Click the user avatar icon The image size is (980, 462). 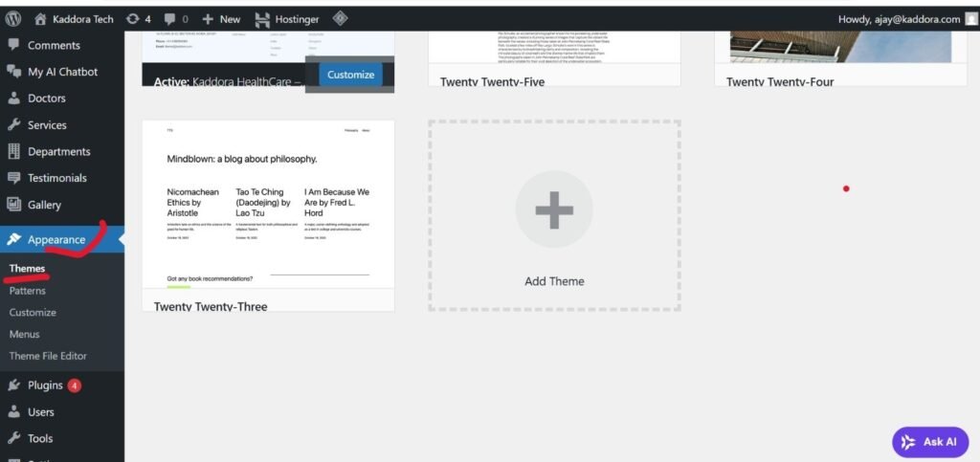coord(971,18)
